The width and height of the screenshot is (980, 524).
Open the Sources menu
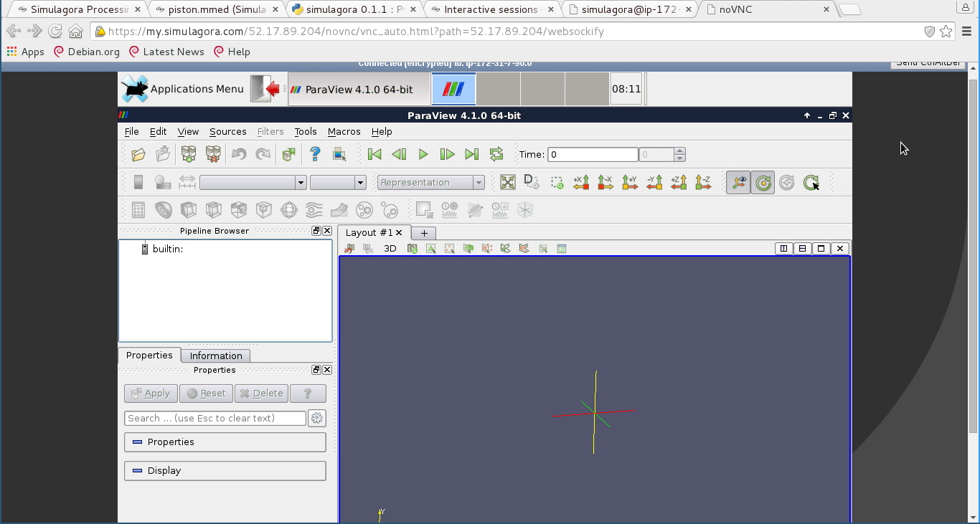[228, 132]
